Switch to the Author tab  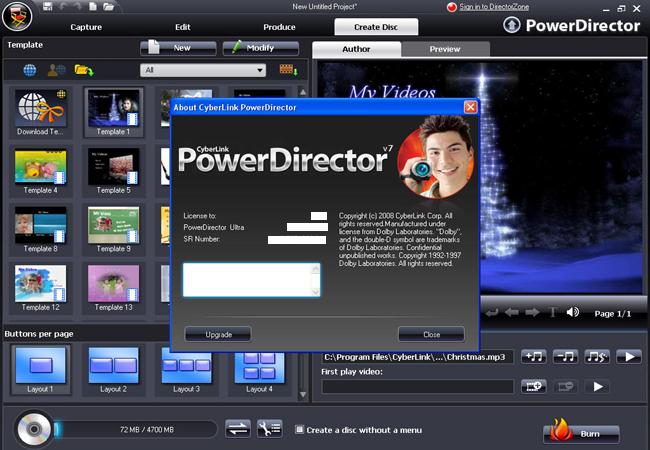pos(357,49)
